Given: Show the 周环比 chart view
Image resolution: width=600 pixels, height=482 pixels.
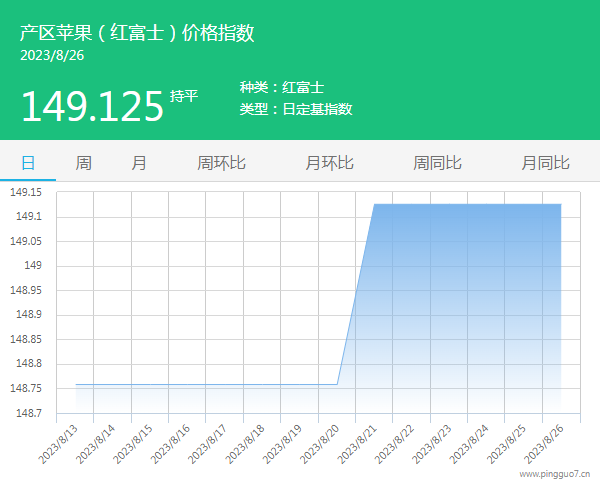Looking at the screenshot, I should (221, 162).
